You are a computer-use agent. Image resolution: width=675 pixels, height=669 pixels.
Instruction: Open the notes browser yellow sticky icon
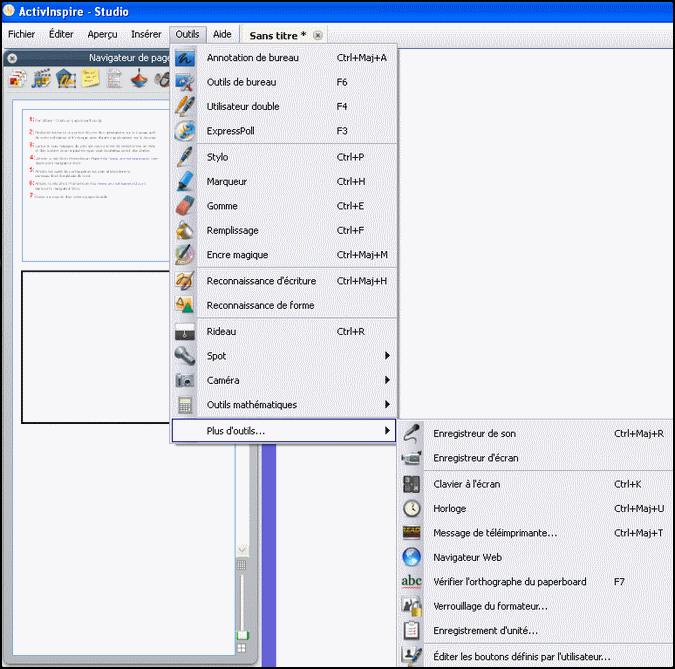90,79
